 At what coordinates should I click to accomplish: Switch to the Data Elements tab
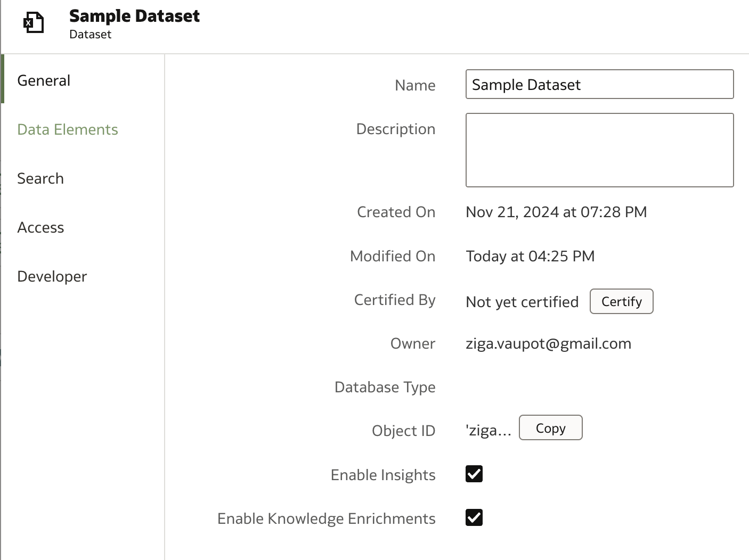pos(68,129)
